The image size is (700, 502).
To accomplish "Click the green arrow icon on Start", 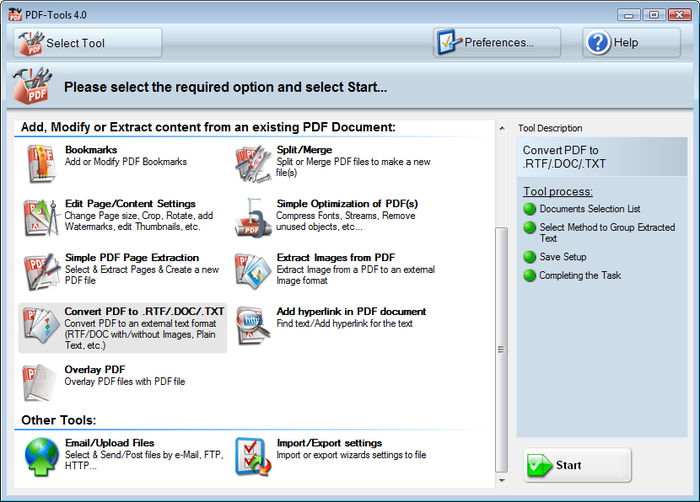I will (x=539, y=465).
